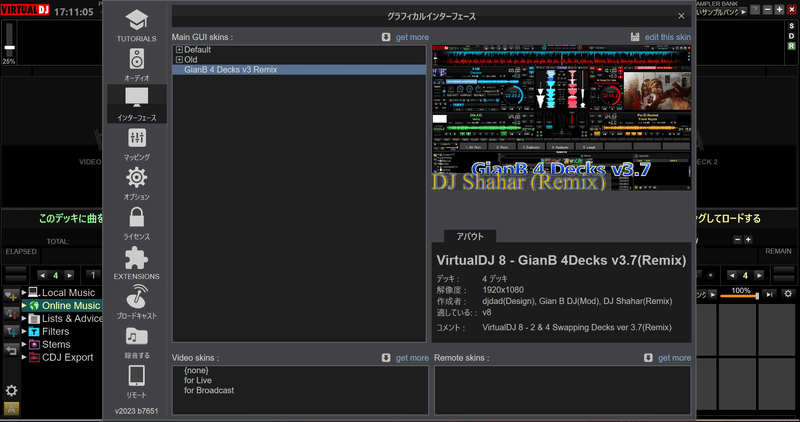Select the {none} video skin
Viewport: 800px width, 422px height.
[196, 370]
